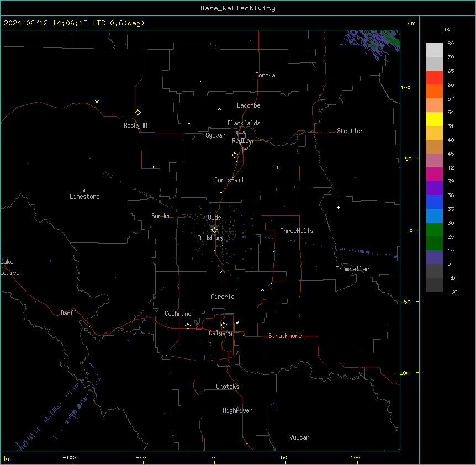Click the Cochrane label
Screen dimensions: 476x465
coord(178,314)
